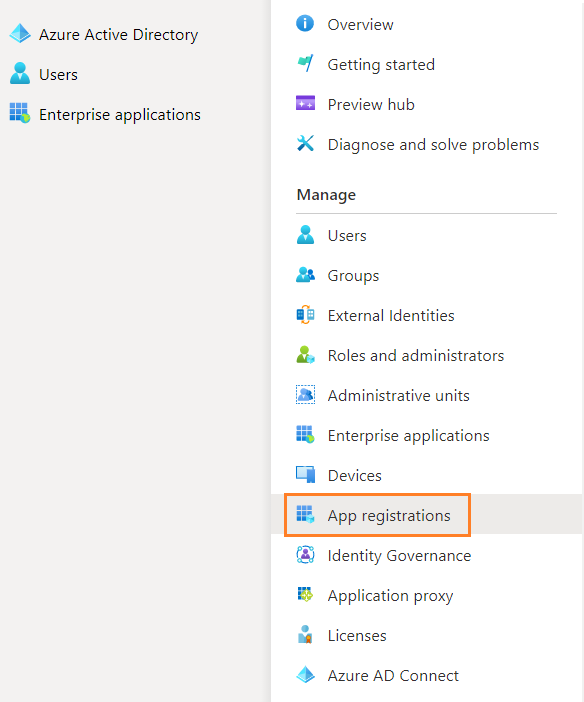Click the blue Overview info icon
Screen dimensions: 584x702
[x=305, y=23]
